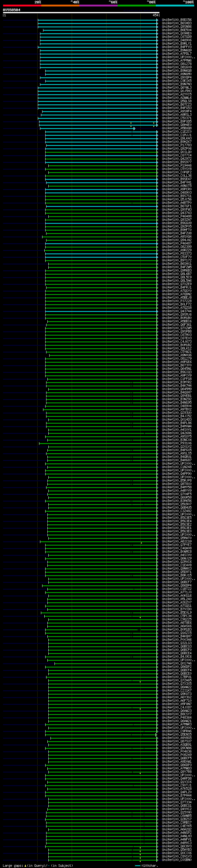Select label UniRef100_O81278

(x=177, y=64)
